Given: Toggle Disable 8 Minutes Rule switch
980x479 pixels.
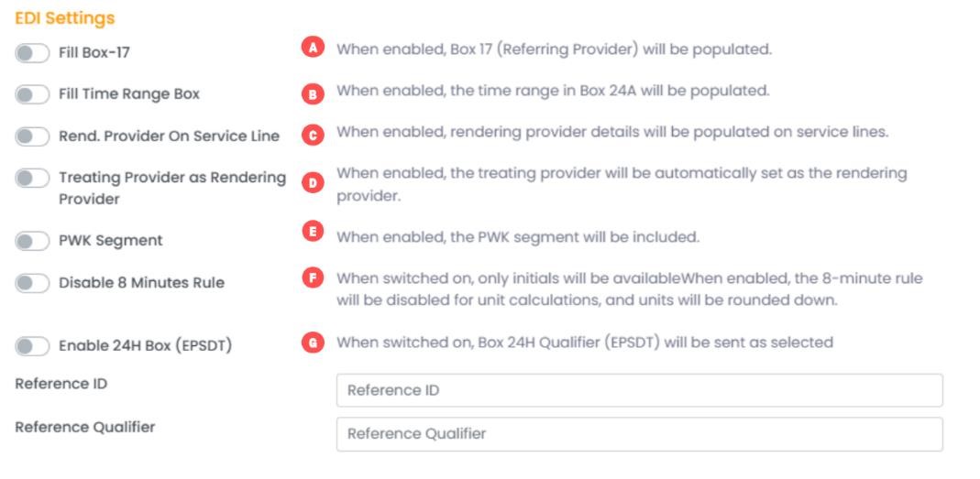Looking at the screenshot, I should pos(32,283).
